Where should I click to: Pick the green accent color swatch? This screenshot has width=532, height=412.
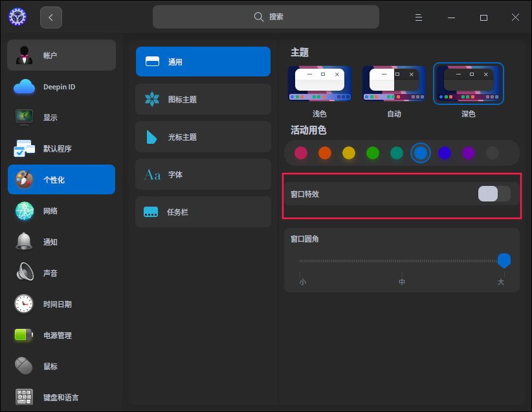373,153
